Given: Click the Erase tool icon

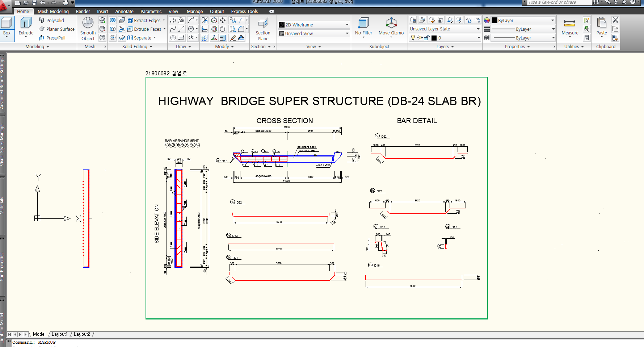Looking at the screenshot, I should click(233, 38).
